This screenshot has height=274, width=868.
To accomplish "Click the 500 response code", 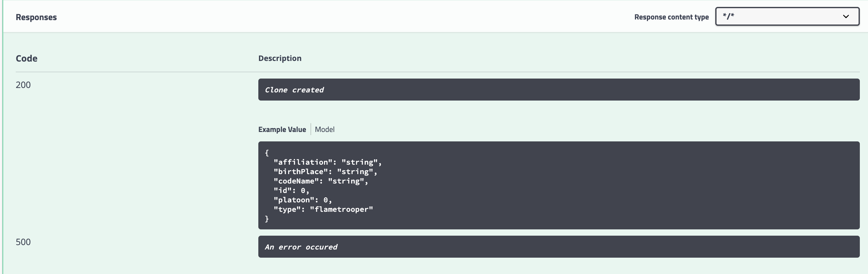I will 23,242.
